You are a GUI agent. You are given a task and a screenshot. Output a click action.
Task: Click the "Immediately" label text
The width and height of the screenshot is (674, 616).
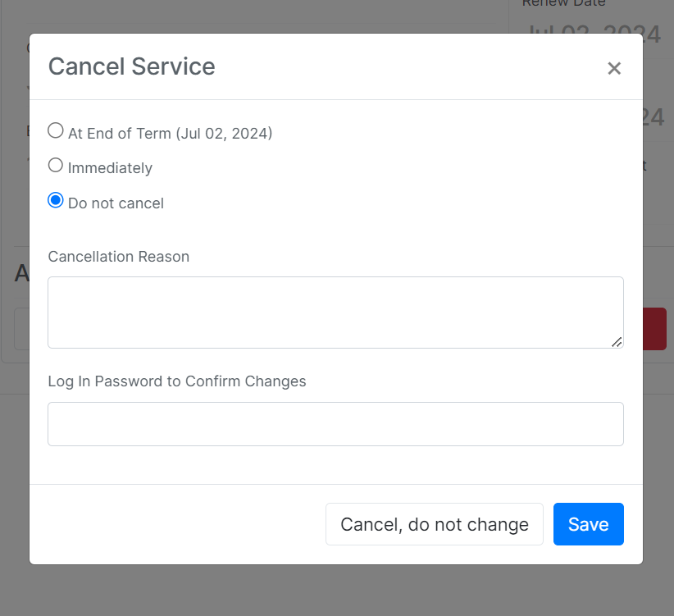click(110, 168)
